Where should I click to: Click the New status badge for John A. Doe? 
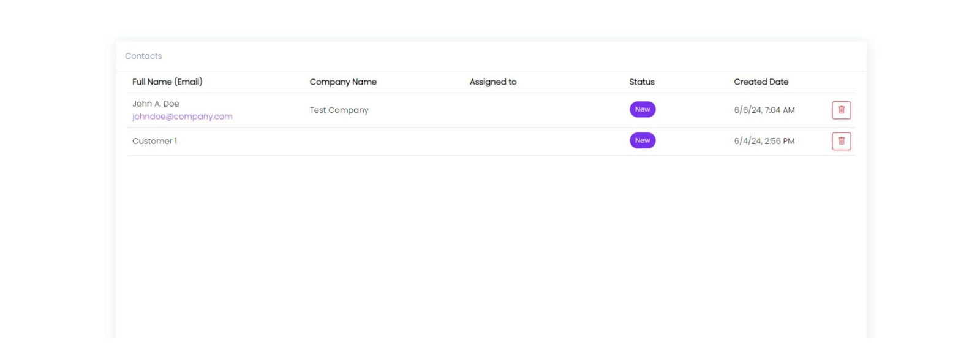click(x=643, y=109)
